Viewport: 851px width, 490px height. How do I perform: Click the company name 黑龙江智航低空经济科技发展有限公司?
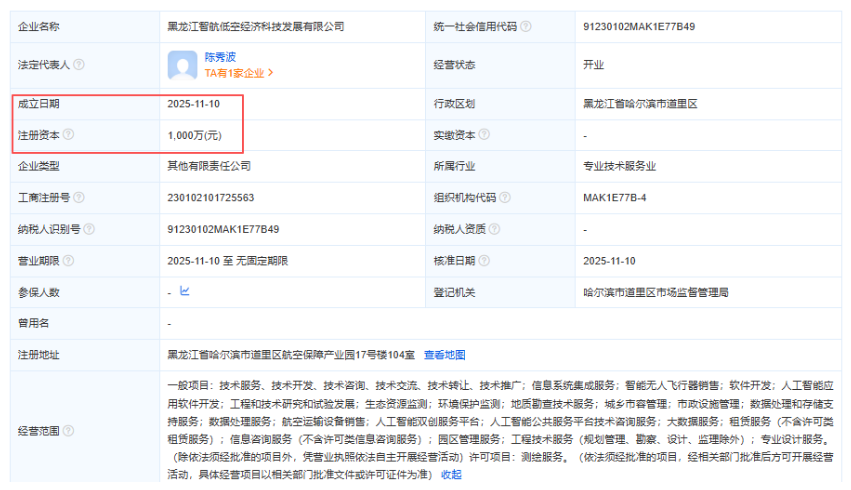pos(255,27)
